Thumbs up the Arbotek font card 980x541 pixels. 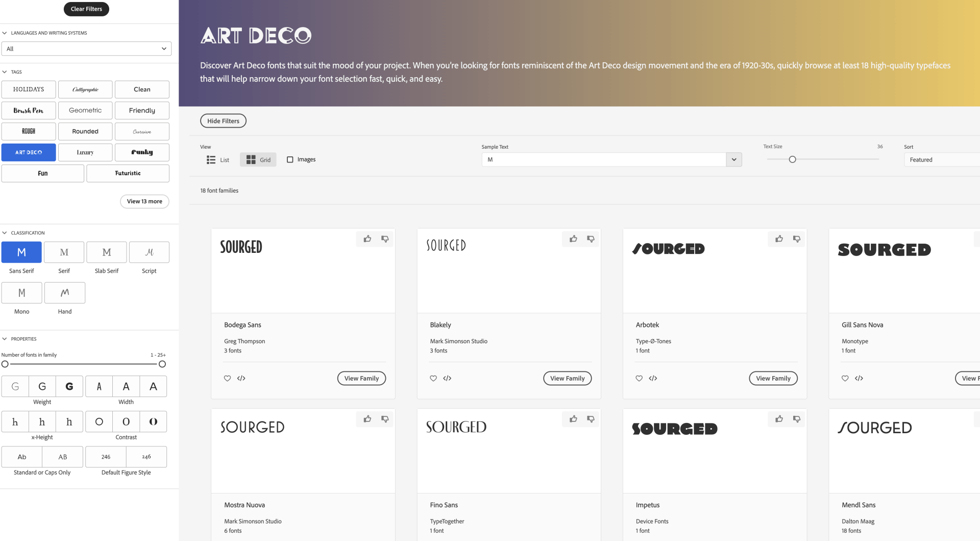[779, 239]
